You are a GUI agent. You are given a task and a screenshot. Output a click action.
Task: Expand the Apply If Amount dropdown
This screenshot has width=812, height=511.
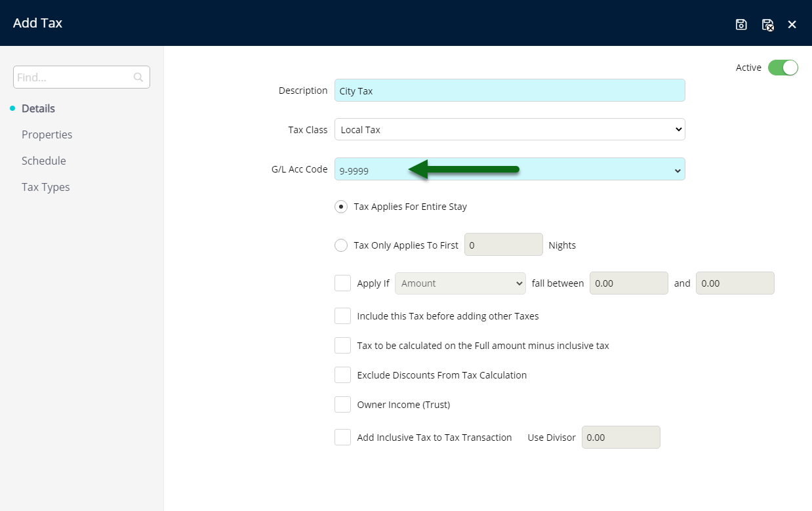pos(460,283)
